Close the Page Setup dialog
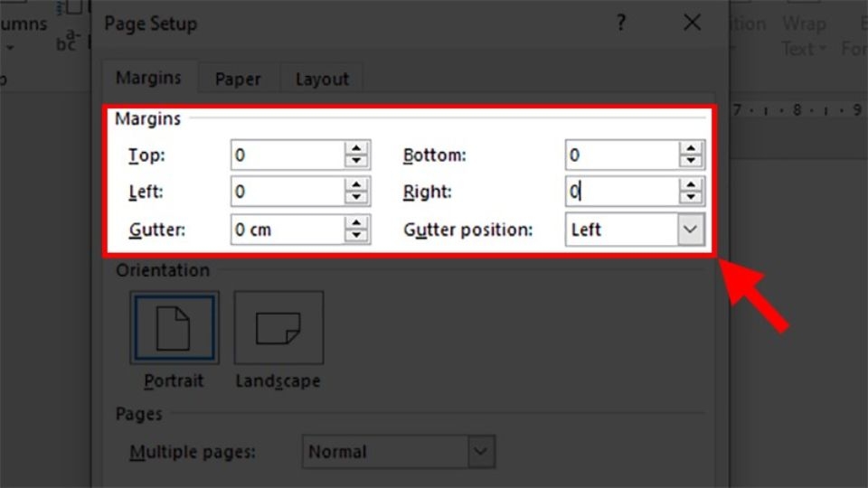The width and height of the screenshot is (868, 488). tap(693, 23)
